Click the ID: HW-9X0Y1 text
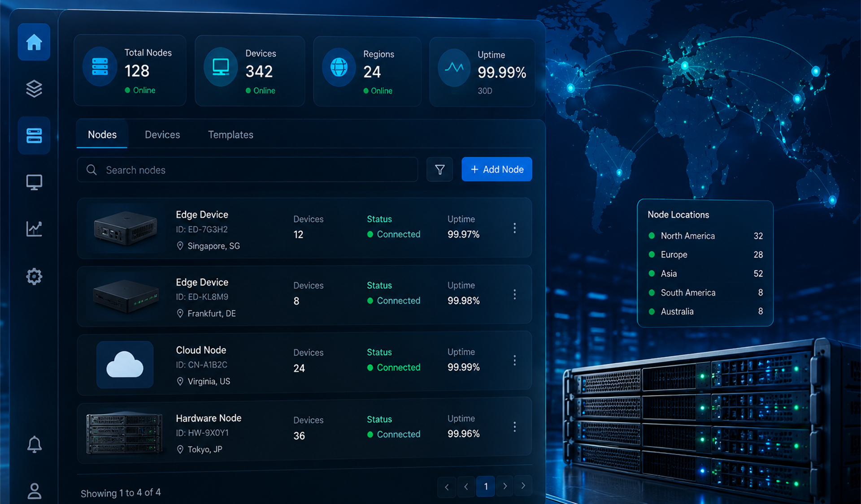Image resolution: width=861 pixels, height=504 pixels. coord(202,433)
